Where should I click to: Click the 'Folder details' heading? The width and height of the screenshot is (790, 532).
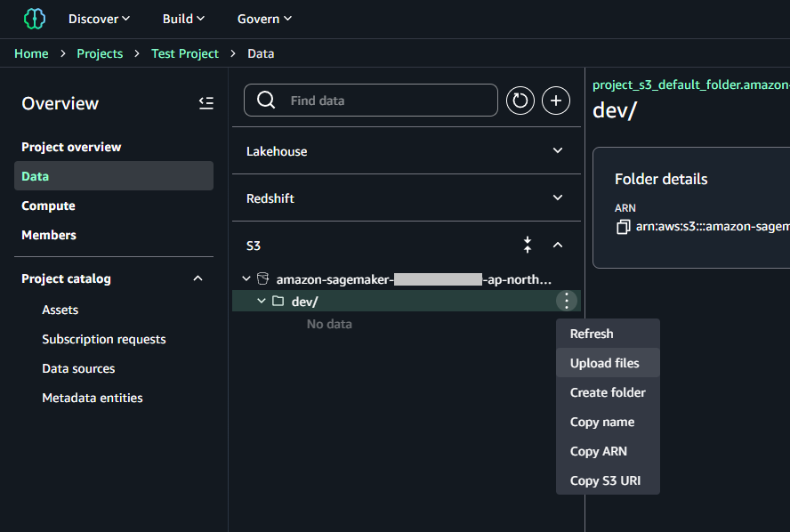coord(661,179)
